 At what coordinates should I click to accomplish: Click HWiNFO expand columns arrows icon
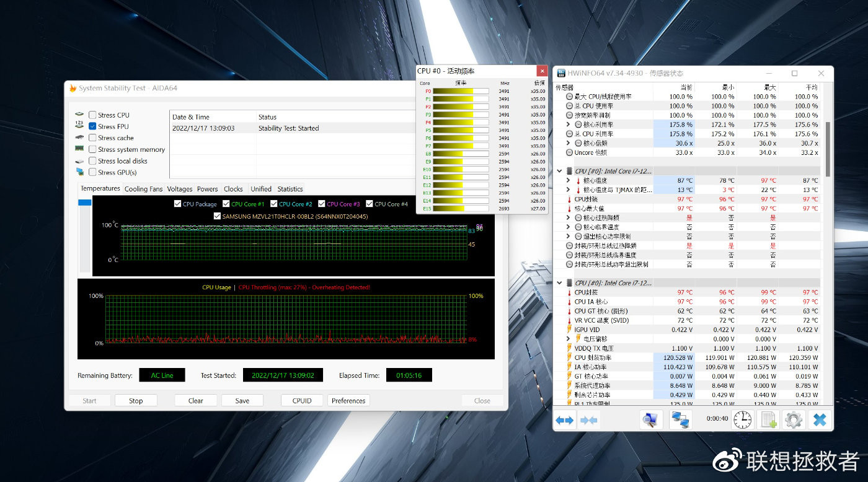[564, 420]
